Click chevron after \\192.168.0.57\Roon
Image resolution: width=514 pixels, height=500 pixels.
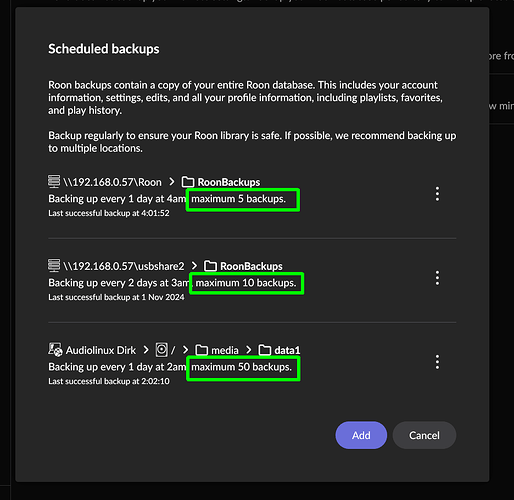172,182
